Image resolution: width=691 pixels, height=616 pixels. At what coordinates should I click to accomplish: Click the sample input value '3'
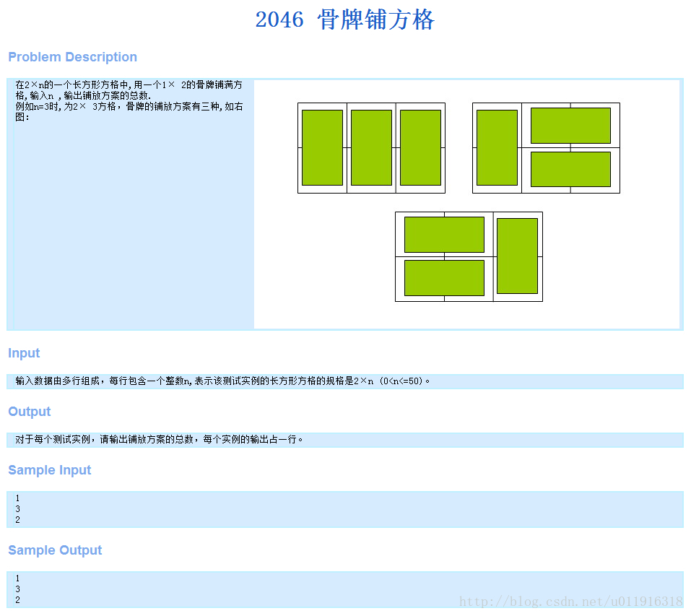click(x=17, y=509)
